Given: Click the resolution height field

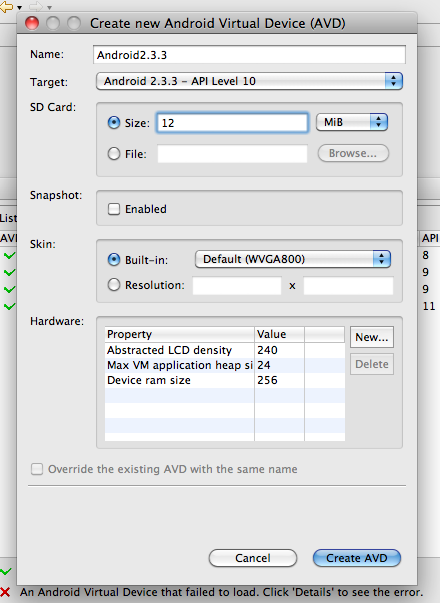Looking at the screenshot, I should 348,286.
